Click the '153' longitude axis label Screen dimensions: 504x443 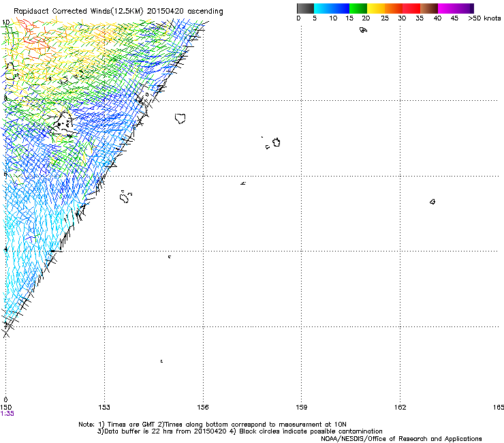click(x=104, y=408)
